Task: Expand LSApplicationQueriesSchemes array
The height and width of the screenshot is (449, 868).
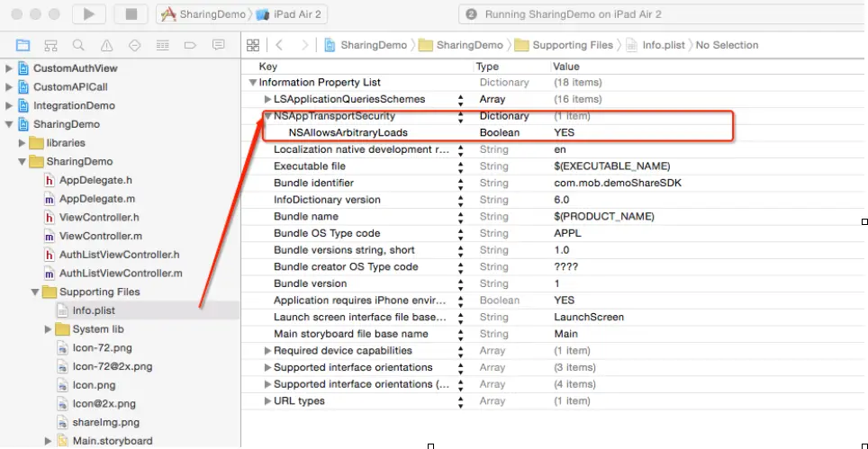Action: tap(268, 100)
